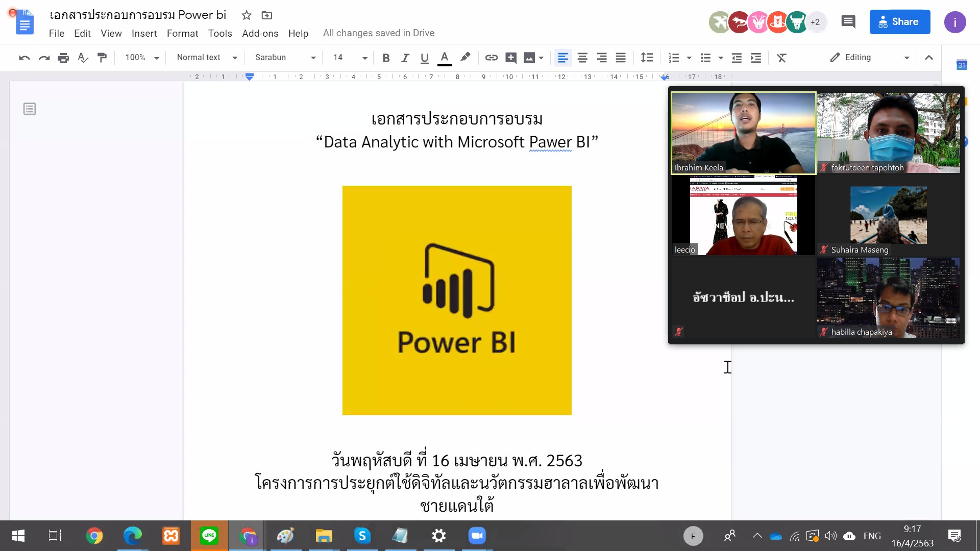Toggle Italic formatting
The width and height of the screenshot is (980, 551).
pos(405,58)
